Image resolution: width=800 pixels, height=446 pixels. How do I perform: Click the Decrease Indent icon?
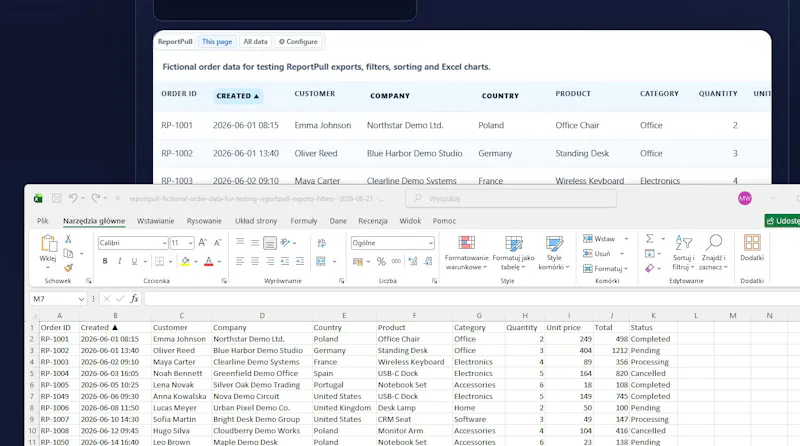(285, 261)
